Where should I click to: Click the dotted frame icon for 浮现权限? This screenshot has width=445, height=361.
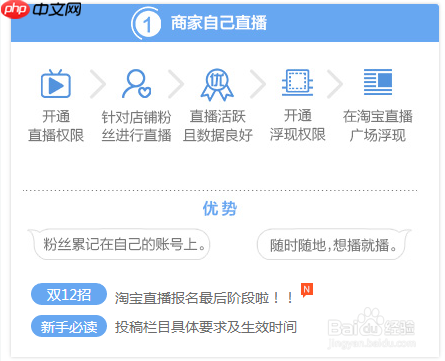pyautogui.click(x=297, y=83)
